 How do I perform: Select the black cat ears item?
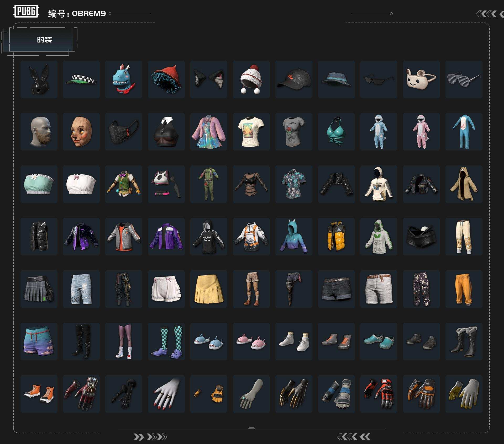(209, 79)
